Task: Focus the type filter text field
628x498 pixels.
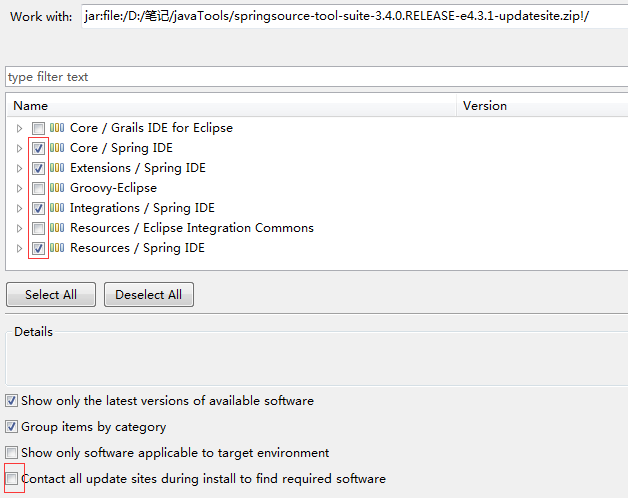Action: click(x=316, y=77)
